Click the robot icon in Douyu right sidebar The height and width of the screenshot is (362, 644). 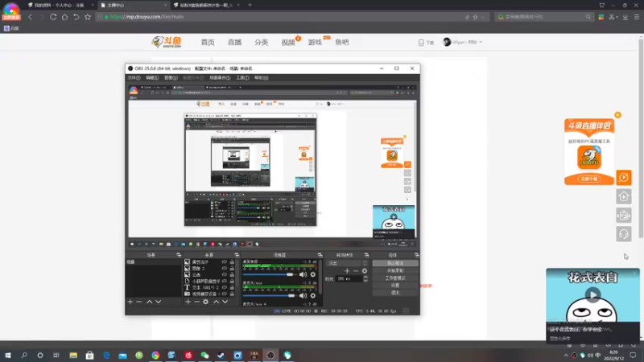click(623, 216)
